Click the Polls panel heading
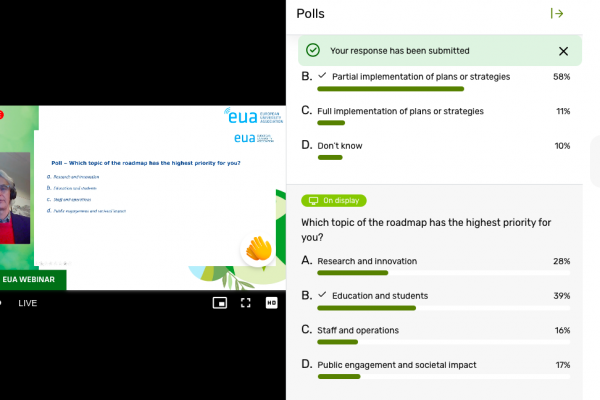The width and height of the screenshot is (600, 400). 311,14
